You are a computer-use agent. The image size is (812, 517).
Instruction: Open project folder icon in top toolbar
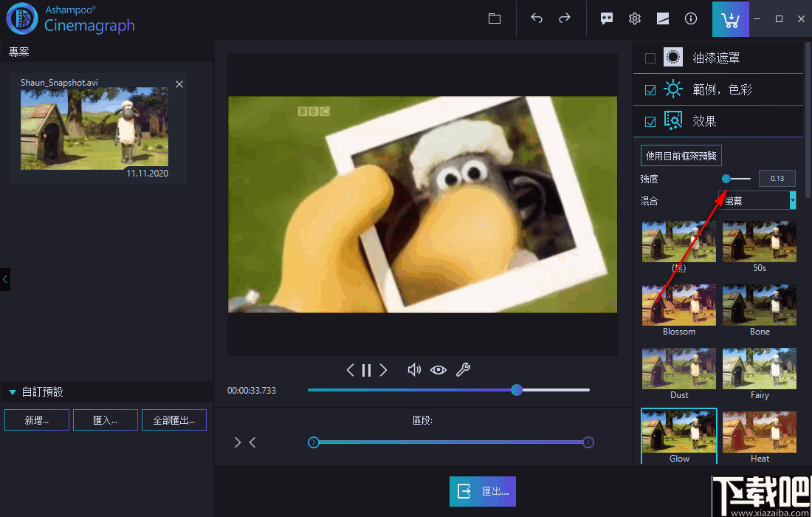[x=495, y=19]
